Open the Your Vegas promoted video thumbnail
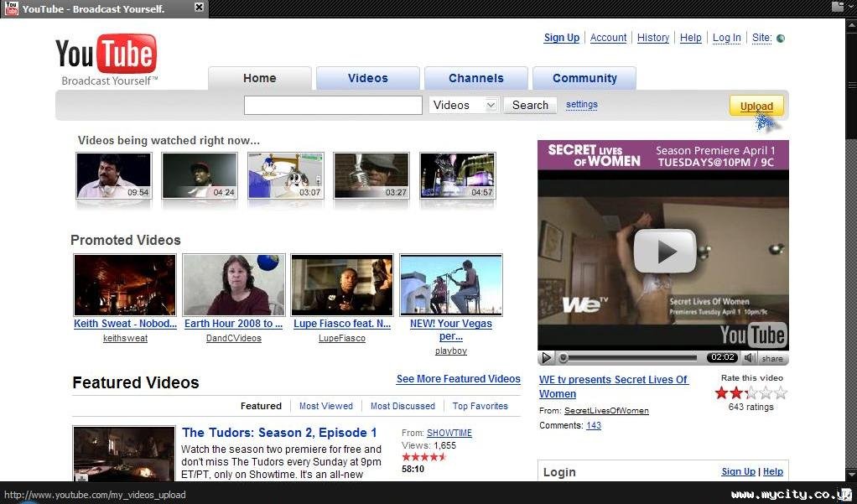The height and width of the screenshot is (504, 857). point(451,285)
